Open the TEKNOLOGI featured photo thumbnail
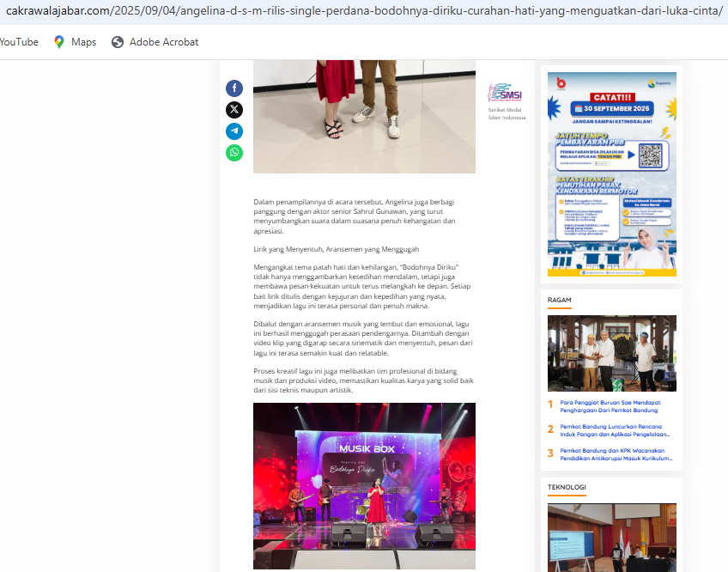 pyautogui.click(x=611, y=537)
